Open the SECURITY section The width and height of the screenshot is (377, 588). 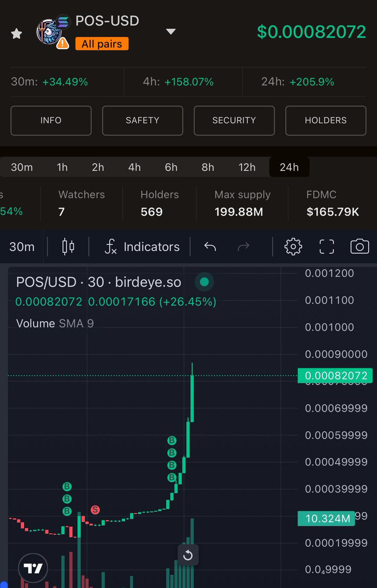tap(234, 120)
